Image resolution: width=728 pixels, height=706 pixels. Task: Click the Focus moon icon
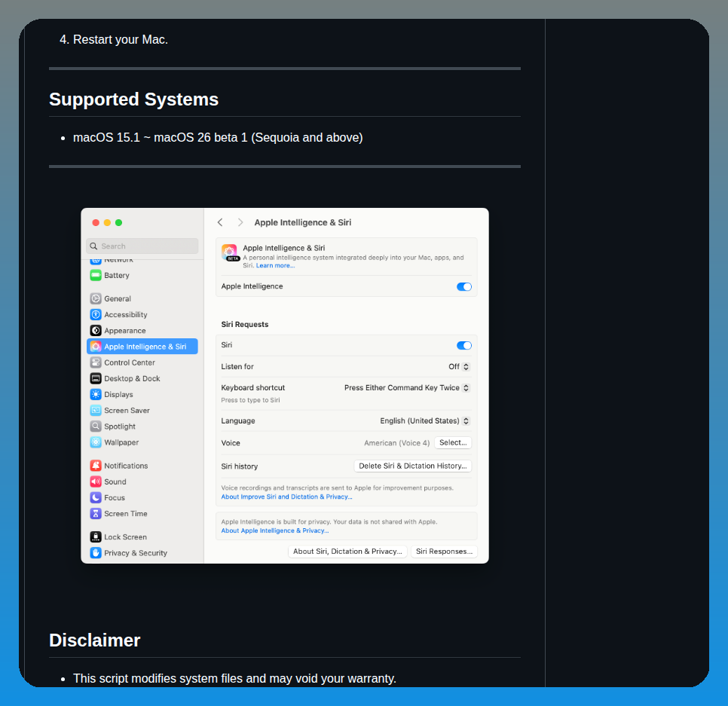pyautogui.click(x=96, y=497)
